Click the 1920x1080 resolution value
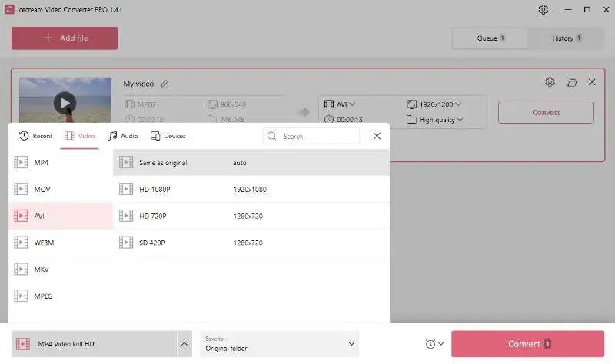Viewport: 615px width, 364px height. pos(250,189)
